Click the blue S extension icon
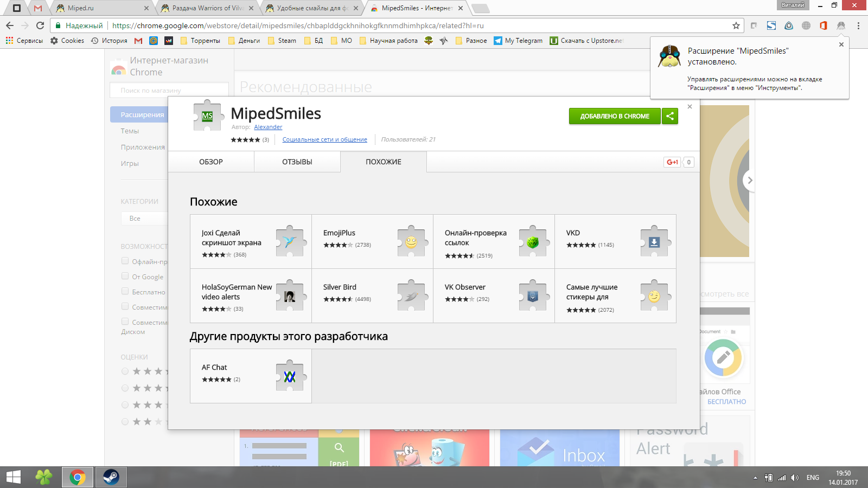 point(771,25)
